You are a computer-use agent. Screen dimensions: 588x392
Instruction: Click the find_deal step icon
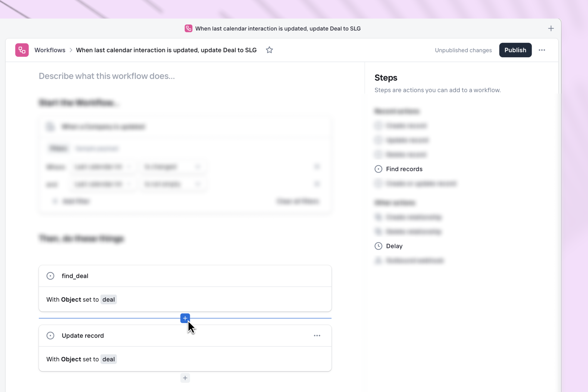tap(50, 276)
